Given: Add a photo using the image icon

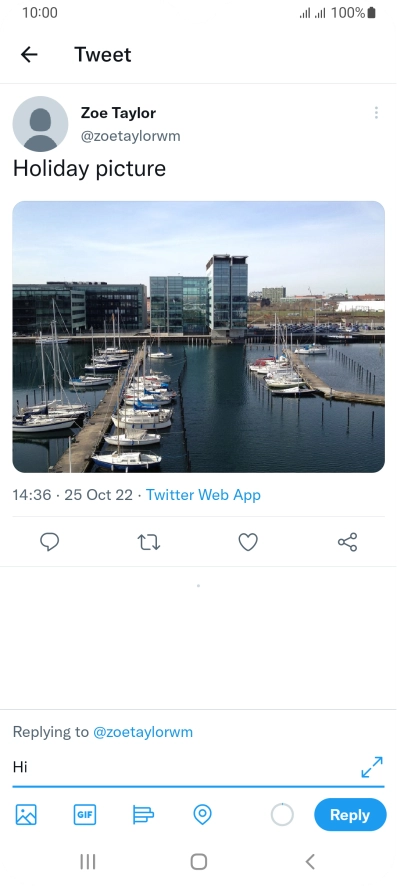Looking at the screenshot, I should (x=26, y=815).
